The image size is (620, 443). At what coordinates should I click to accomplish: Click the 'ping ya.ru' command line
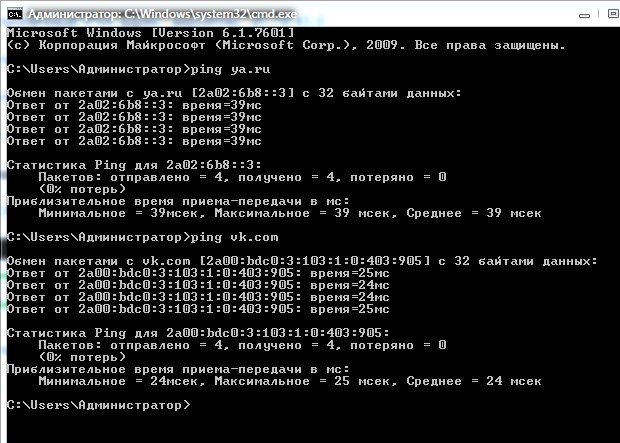[x=139, y=69]
